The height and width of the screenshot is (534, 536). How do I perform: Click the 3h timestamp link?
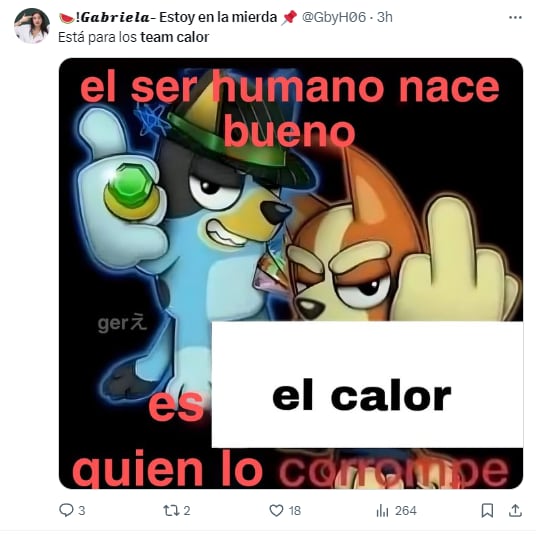coord(385,17)
